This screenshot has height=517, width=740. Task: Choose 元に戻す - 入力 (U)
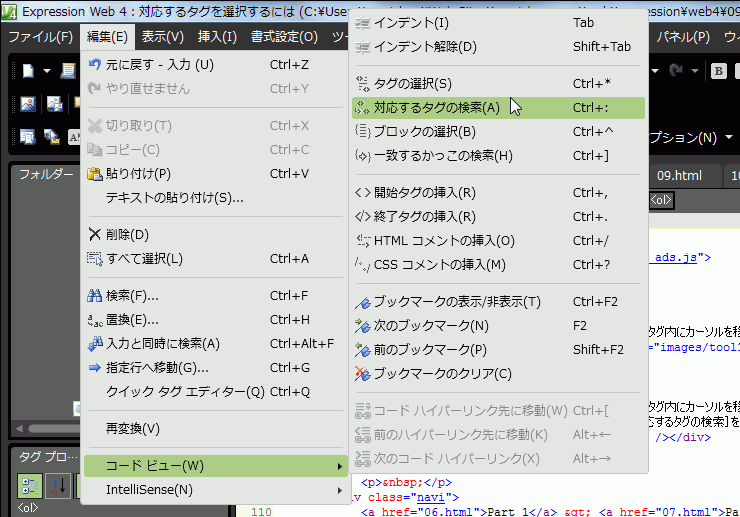click(215, 65)
